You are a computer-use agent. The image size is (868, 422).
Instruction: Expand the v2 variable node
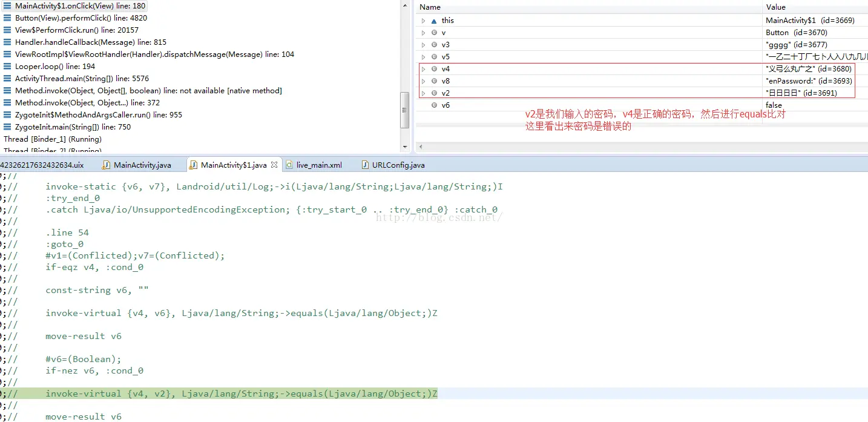pos(424,93)
